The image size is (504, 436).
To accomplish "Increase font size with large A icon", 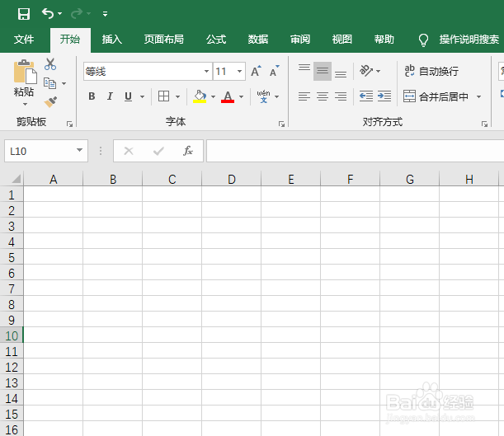I will point(257,71).
